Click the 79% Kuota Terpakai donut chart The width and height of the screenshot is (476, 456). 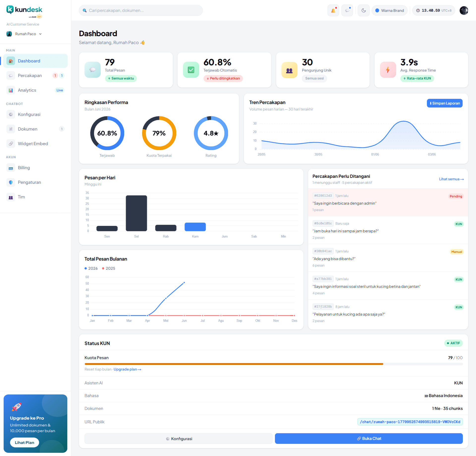(159, 133)
